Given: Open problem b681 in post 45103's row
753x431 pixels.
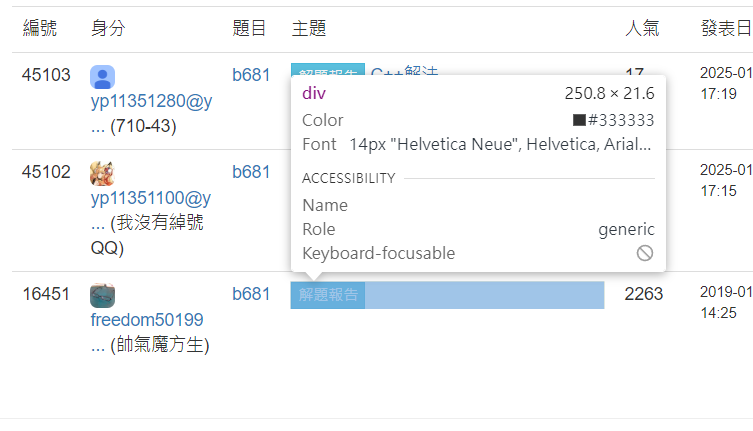Looking at the screenshot, I should tap(251, 75).
